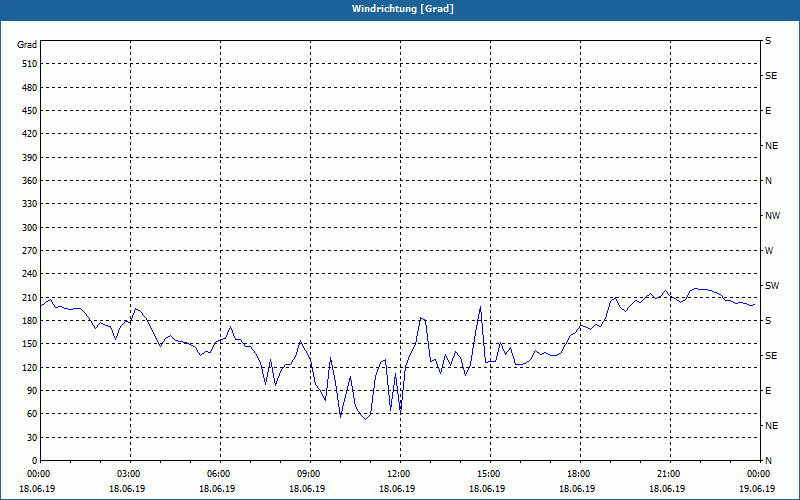The image size is (800, 500).
Task: Click the 18:00 time label
Action: click(x=580, y=473)
